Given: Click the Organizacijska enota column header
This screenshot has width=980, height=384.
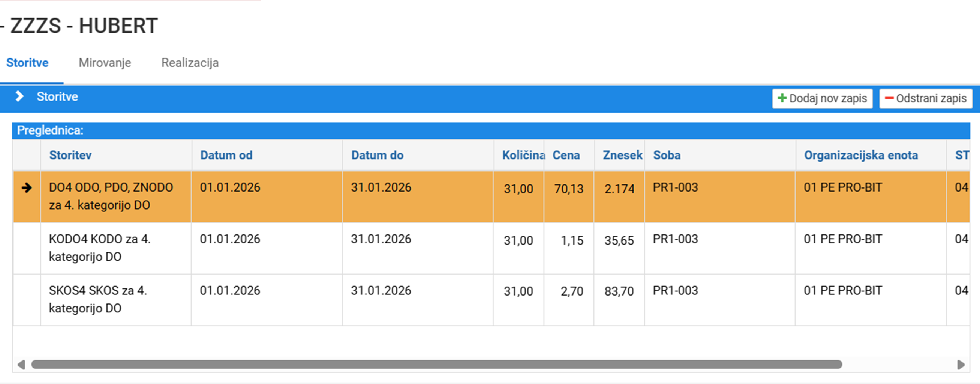Looking at the screenshot, I should 861,155.
